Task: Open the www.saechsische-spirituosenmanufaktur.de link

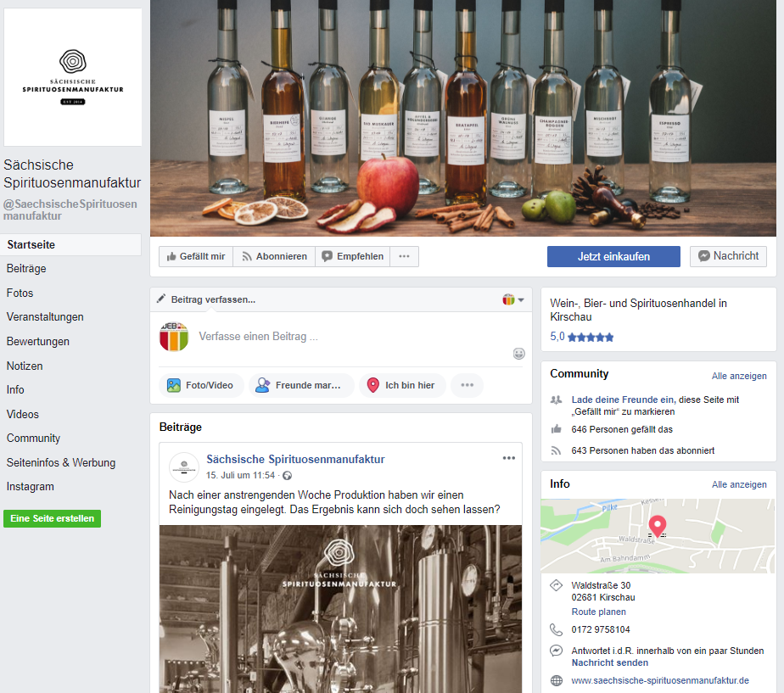Action: [x=660, y=680]
